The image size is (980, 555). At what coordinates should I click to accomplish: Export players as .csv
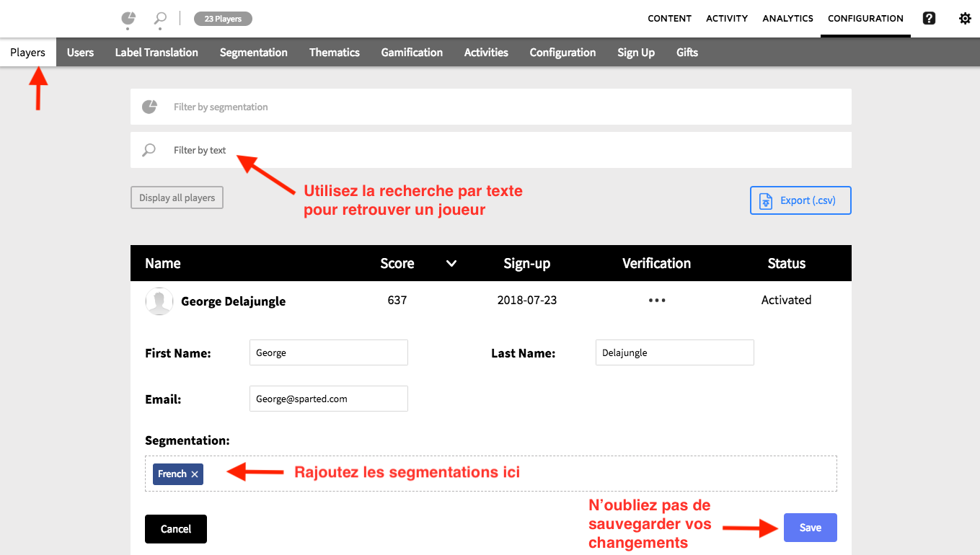coord(800,200)
